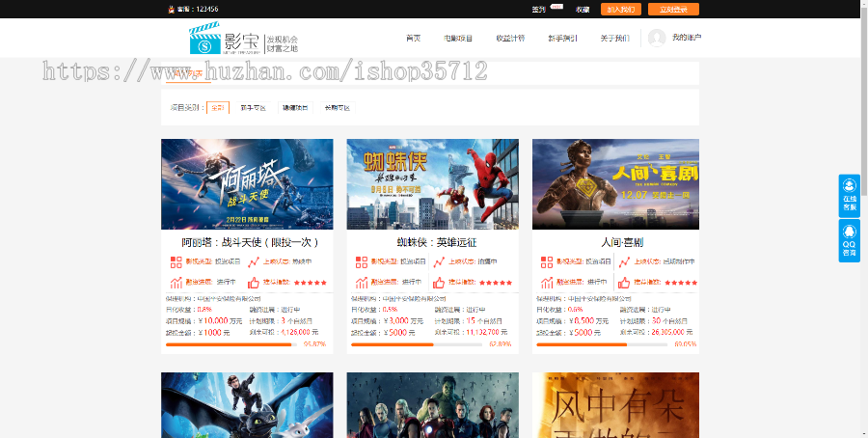Image resolution: width=868 pixels, height=438 pixels.
Task: Go to 首页 in the main navigation
Action: coord(413,39)
